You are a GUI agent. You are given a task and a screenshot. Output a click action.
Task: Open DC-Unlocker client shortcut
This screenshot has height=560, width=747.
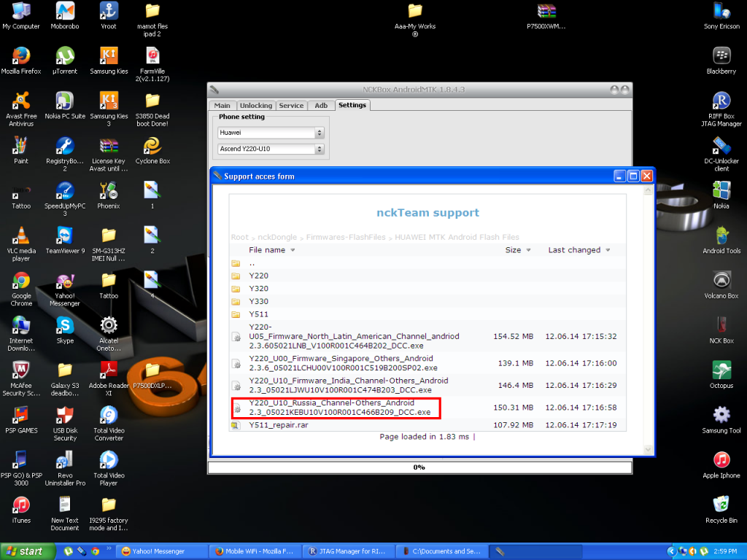721,147
